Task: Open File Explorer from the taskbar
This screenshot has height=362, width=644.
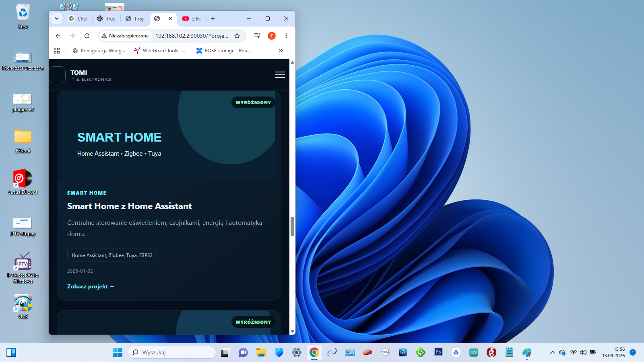Action: 261,352
